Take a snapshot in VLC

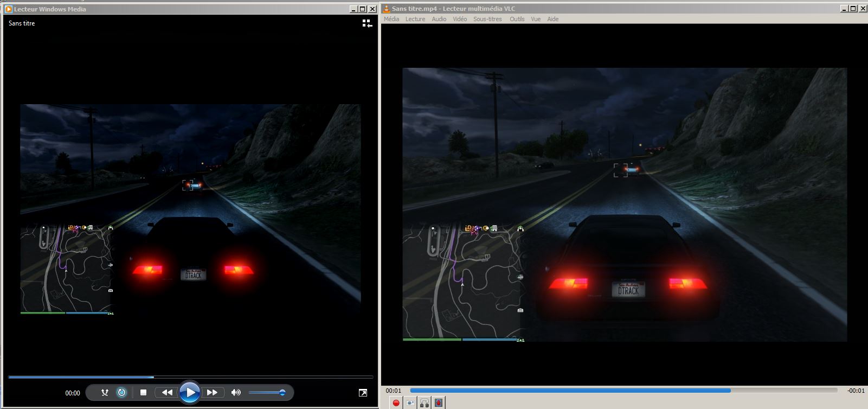click(x=410, y=402)
